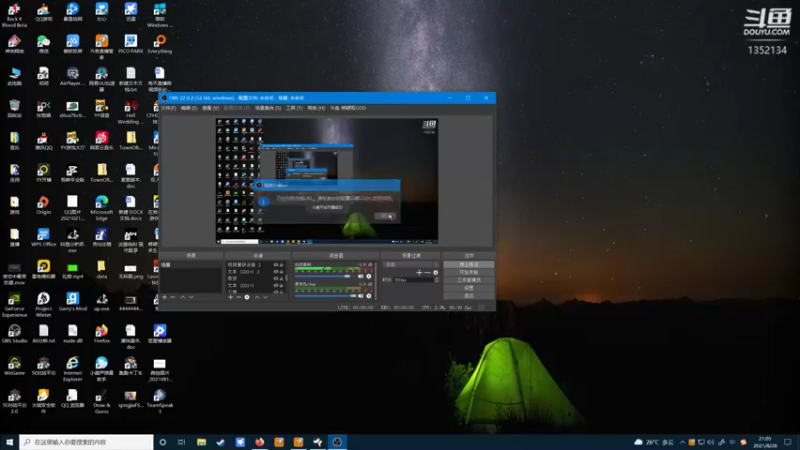Open WeGame desktop shortcut
Screen dimensions: 800x450
14,366
